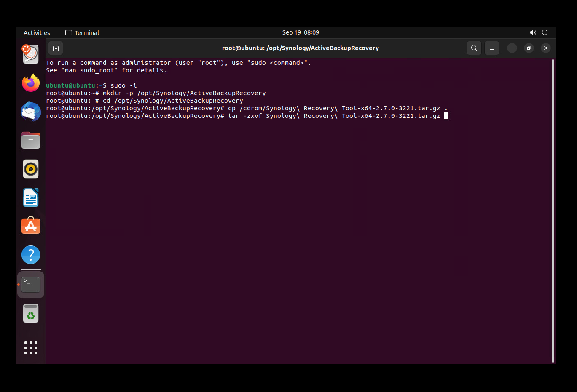Open Ubuntu Software store

(31, 226)
